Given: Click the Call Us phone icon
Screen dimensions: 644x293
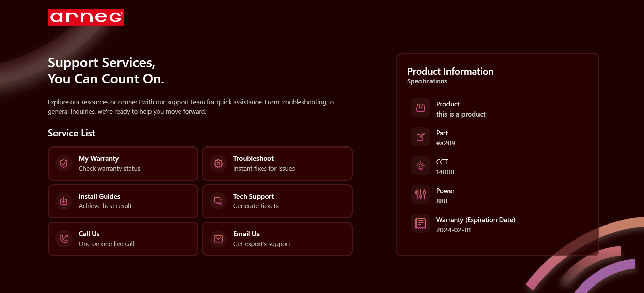Looking at the screenshot, I should 64,238.
